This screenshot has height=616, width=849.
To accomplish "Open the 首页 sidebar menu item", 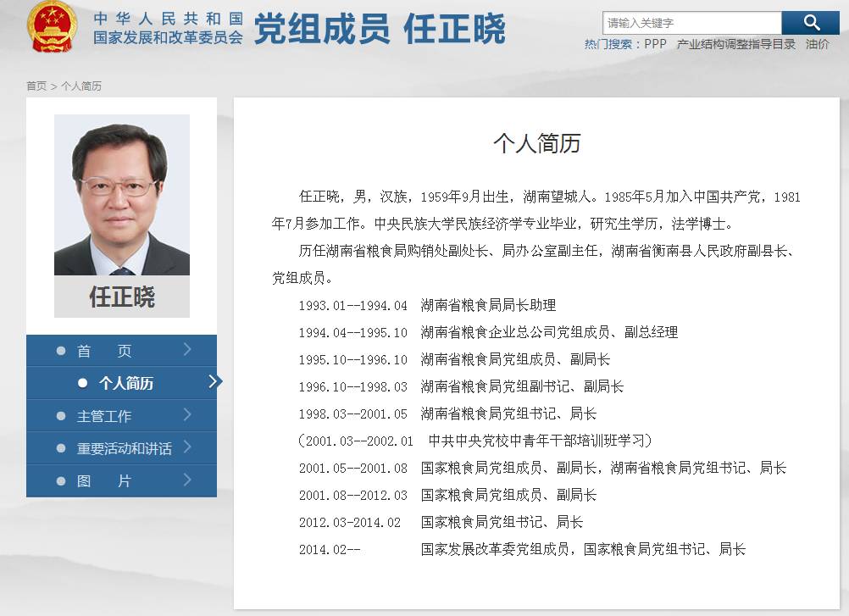I will (104, 351).
